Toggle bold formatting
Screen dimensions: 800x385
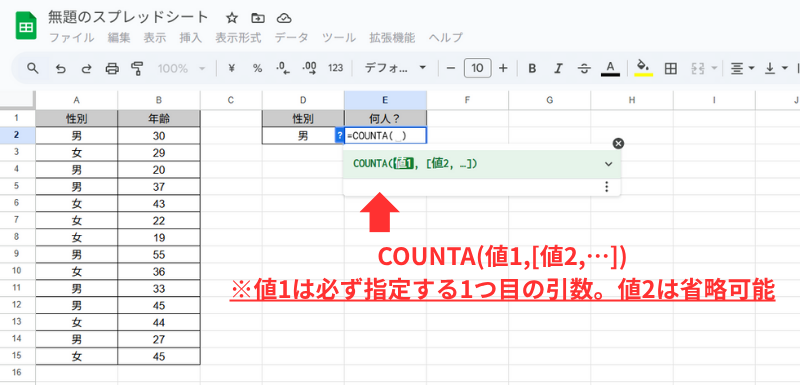click(x=532, y=68)
